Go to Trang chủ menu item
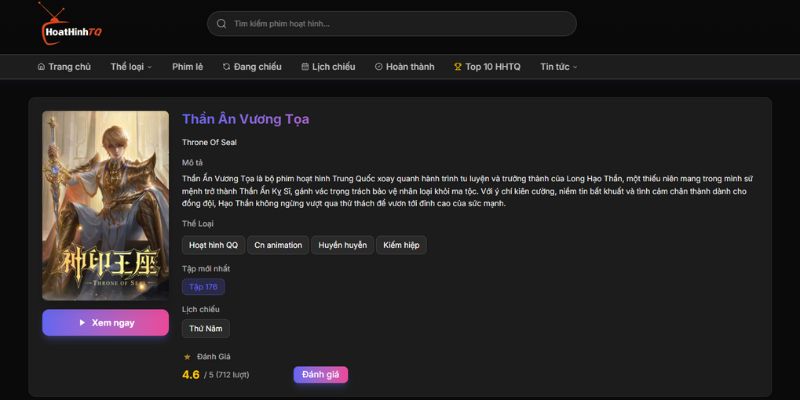The width and height of the screenshot is (800, 400). pos(64,67)
